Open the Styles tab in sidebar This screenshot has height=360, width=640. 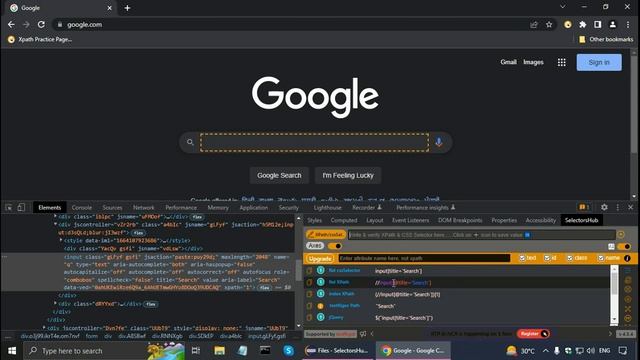click(315, 220)
